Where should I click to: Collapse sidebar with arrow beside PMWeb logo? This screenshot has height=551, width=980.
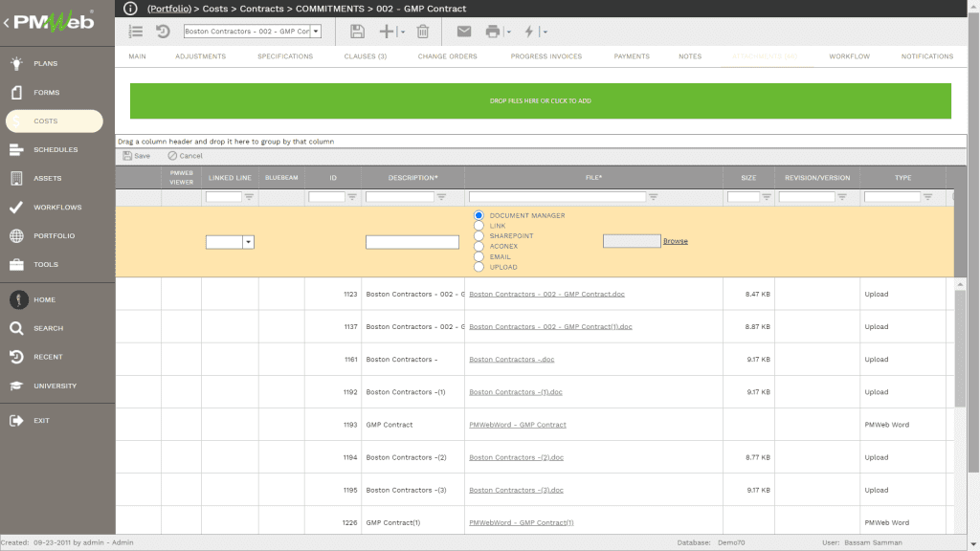click(7, 23)
